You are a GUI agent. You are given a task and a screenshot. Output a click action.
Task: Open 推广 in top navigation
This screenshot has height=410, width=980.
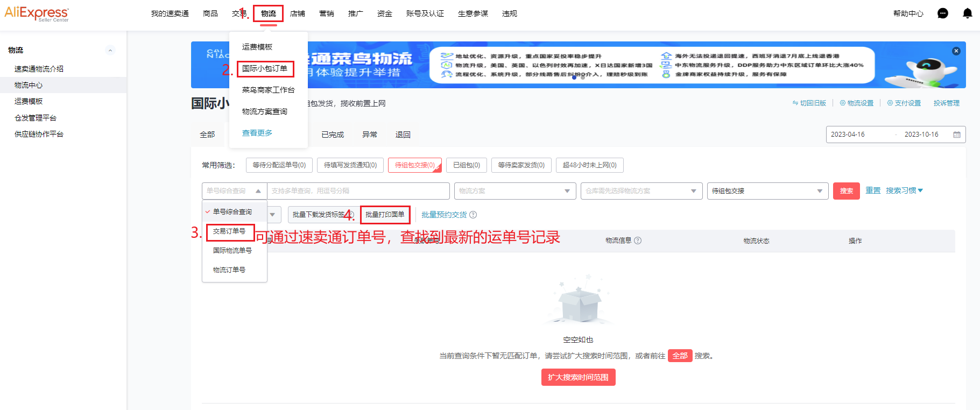point(356,13)
